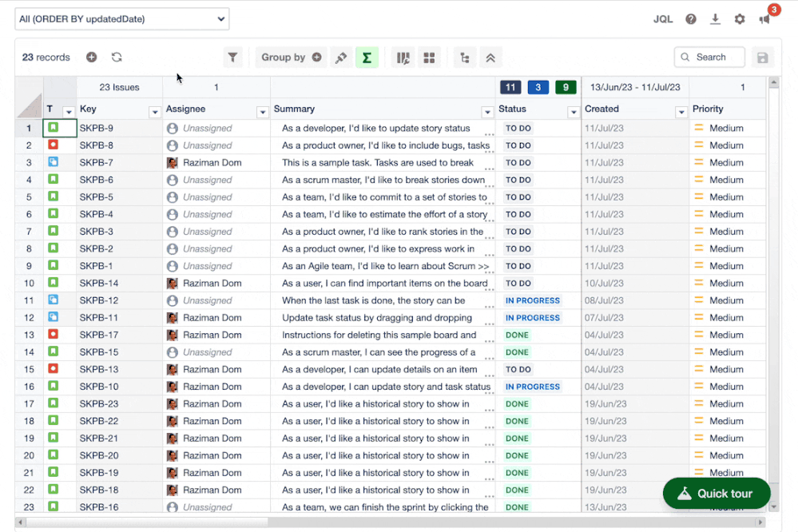Click summary 'Instructions for deleting this sample board and'

tap(379, 335)
